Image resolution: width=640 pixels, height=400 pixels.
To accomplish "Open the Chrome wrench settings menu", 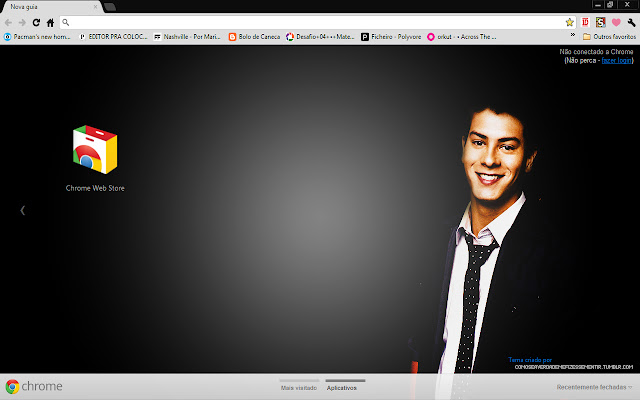I will pyautogui.click(x=630, y=22).
